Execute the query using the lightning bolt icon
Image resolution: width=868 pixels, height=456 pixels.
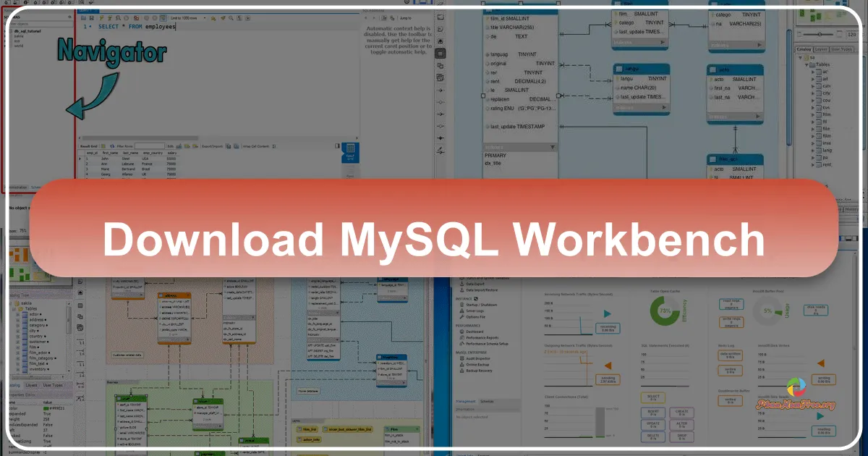click(x=102, y=17)
